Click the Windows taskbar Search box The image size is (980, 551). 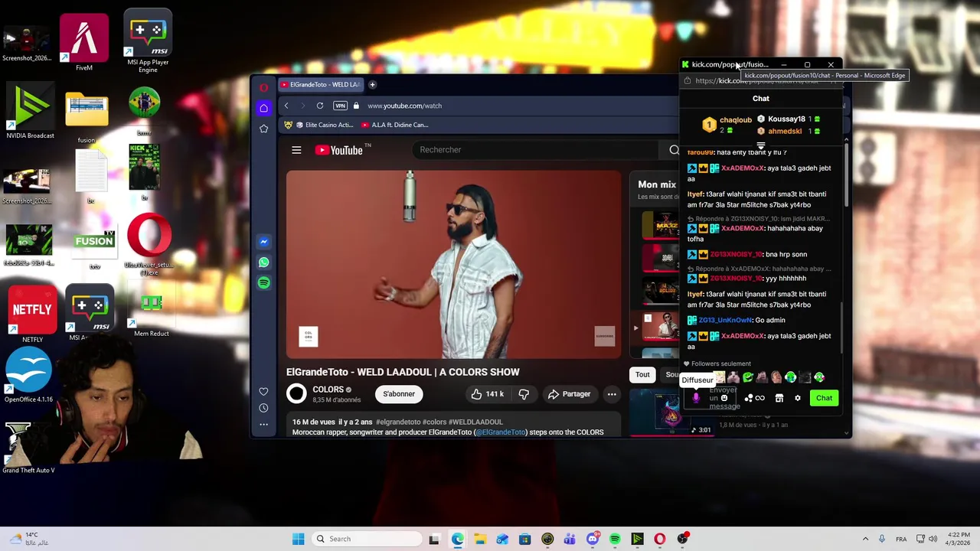tap(365, 539)
